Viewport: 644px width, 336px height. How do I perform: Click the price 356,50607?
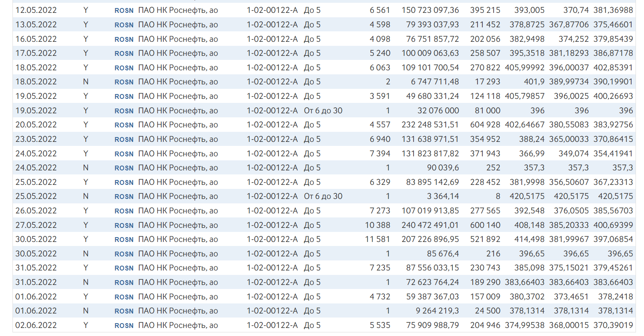click(569, 182)
